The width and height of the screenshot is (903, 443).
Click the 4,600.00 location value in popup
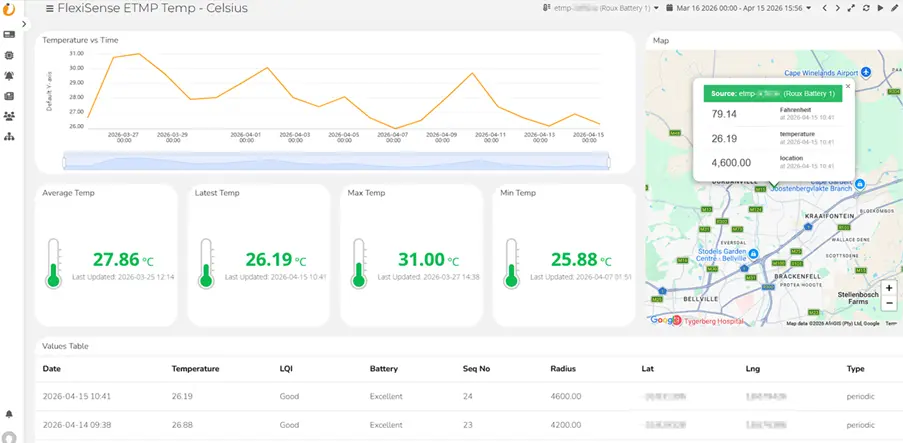(731, 163)
